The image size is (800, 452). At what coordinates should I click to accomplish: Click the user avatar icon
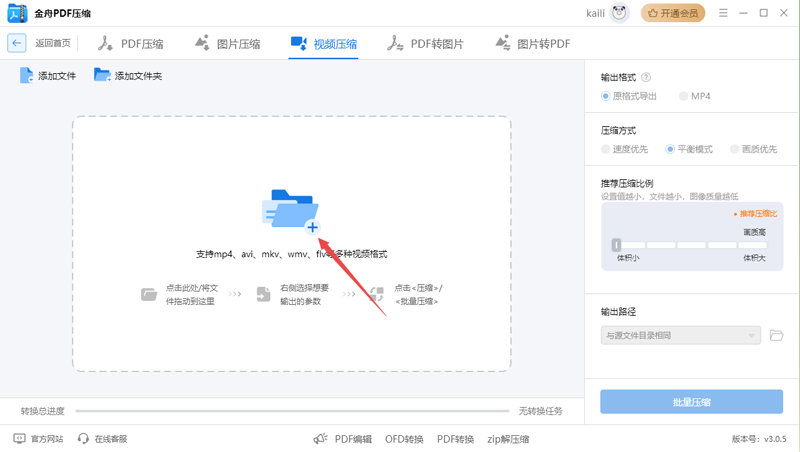(619, 13)
